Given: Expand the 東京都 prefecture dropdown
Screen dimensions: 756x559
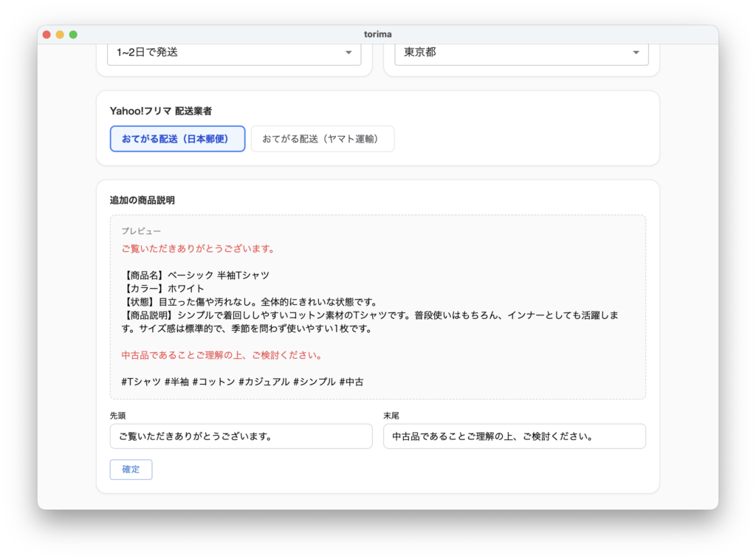Looking at the screenshot, I should (x=520, y=52).
